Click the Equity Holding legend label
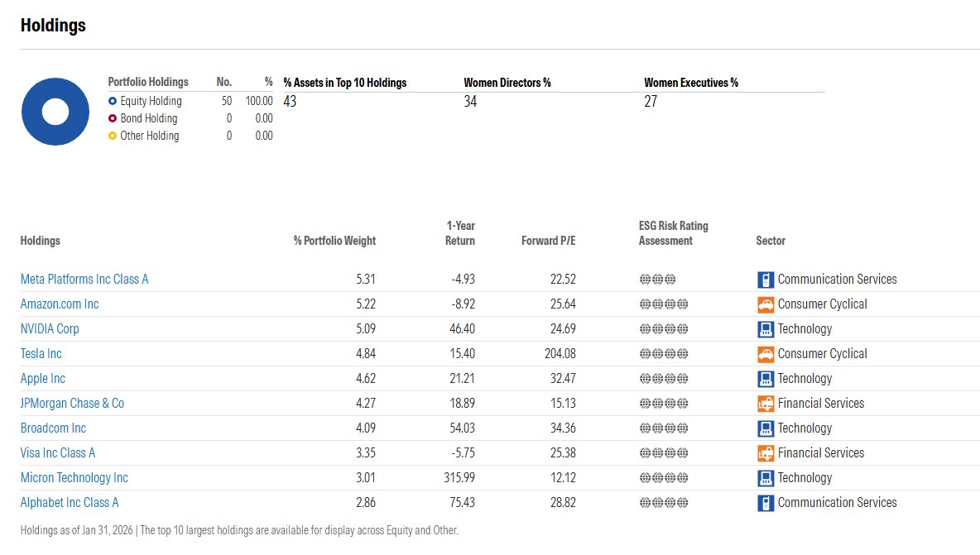This screenshot has width=980, height=555. coord(151,101)
